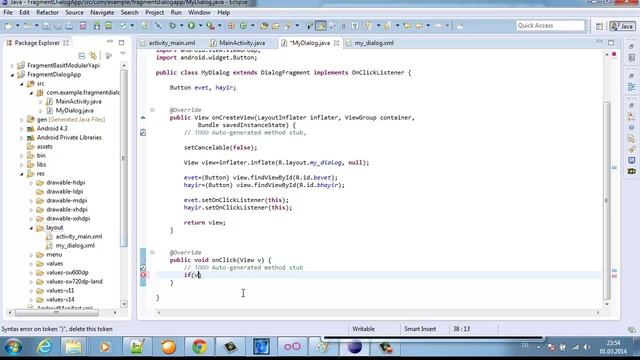Screen dimensions: 640x360
Task: Click the Java perspective button
Action: [x=622, y=26]
